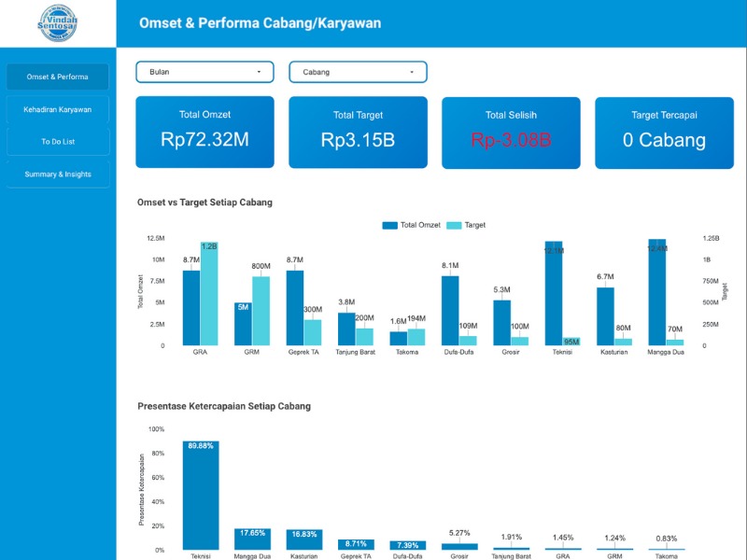Viewport: 747px width, 560px height.
Task: Select the Mangga Dua 17.65% bar
Action: click(x=252, y=539)
